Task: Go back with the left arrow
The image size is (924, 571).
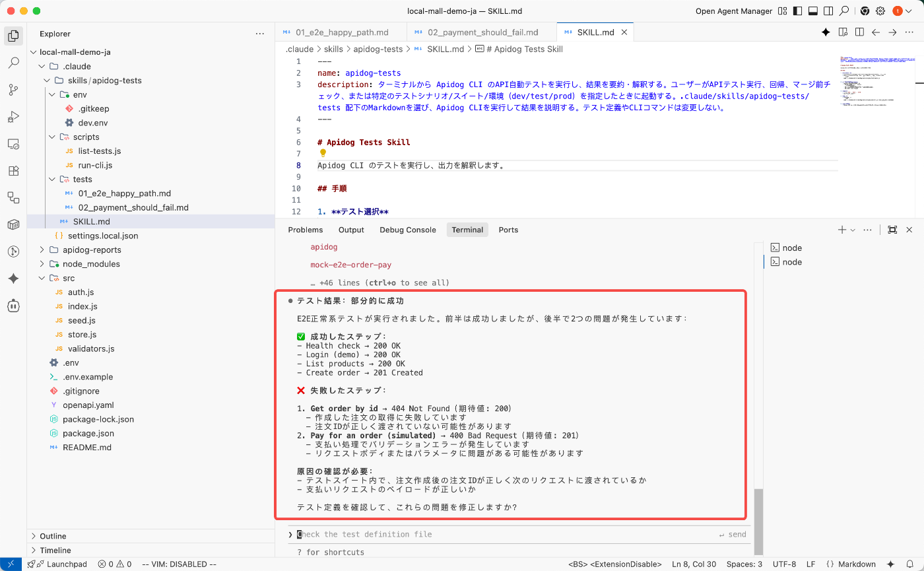Action: [x=876, y=32]
